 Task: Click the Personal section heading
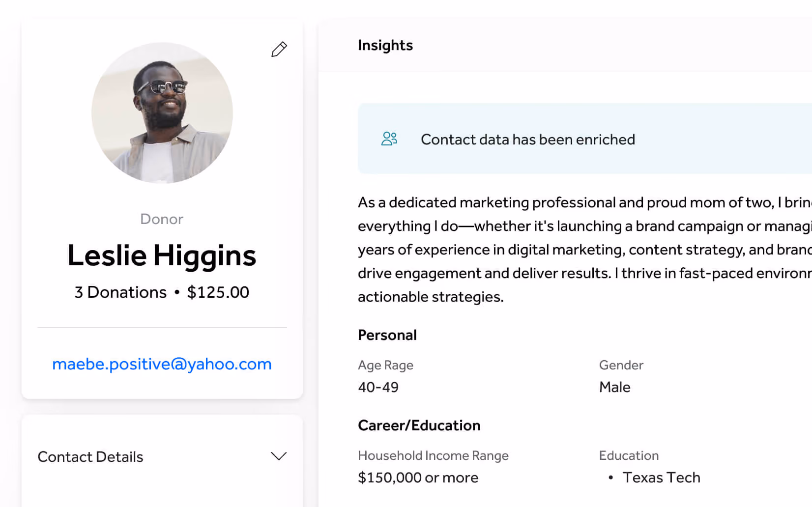pos(387,335)
